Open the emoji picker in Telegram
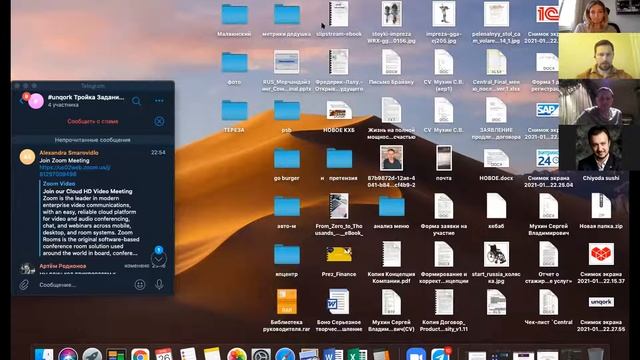This screenshot has width=640, height=360. [x=140, y=284]
